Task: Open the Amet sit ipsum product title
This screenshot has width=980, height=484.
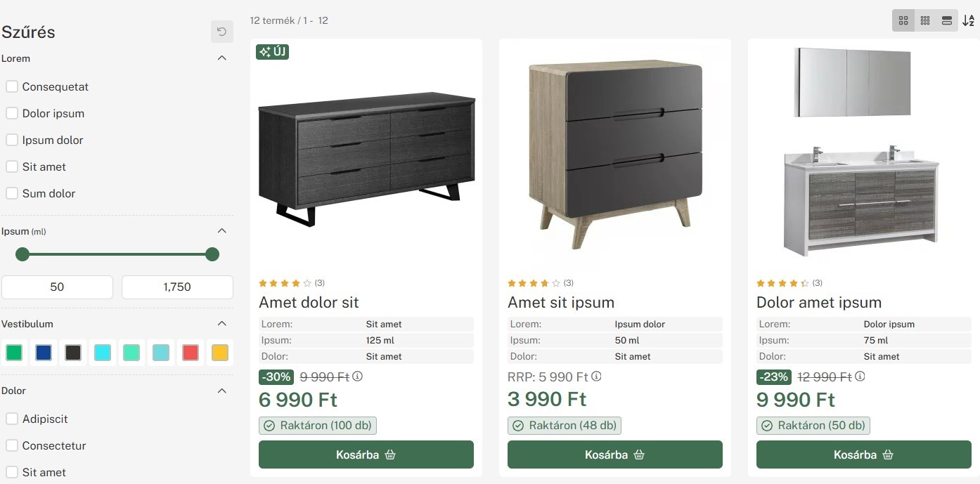Action: 561,303
